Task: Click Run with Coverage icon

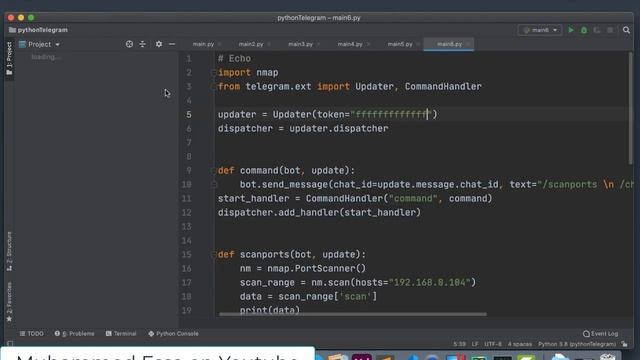Action: click(x=597, y=30)
